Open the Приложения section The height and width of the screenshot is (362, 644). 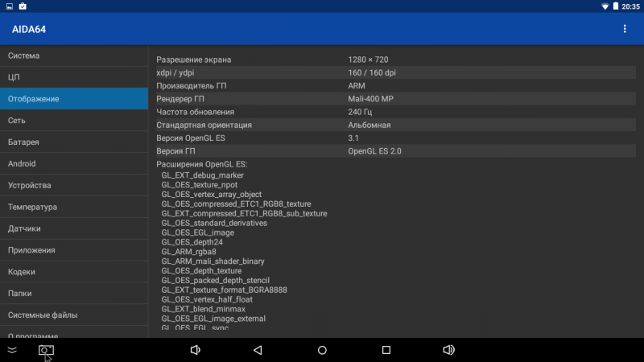tap(74, 250)
